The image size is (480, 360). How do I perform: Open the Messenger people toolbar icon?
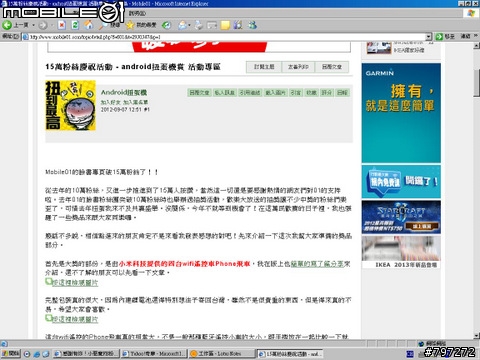(252, 25)
